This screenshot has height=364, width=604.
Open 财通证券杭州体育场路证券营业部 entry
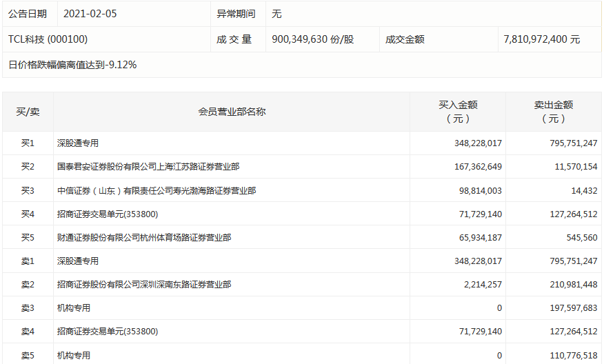(x=144, y=237)
